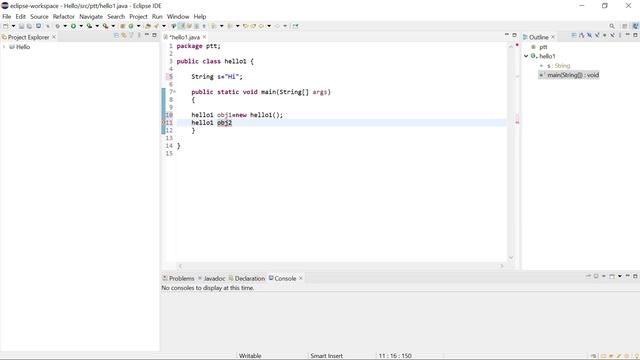Toggle Hide Fields in Outline toolbar
The height and width of the screenshot is (360, 640).
[589, 36]
